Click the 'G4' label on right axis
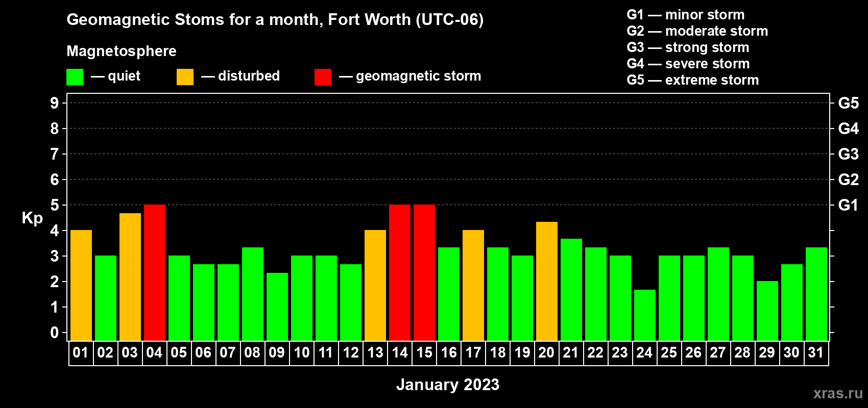 point(849,129)
